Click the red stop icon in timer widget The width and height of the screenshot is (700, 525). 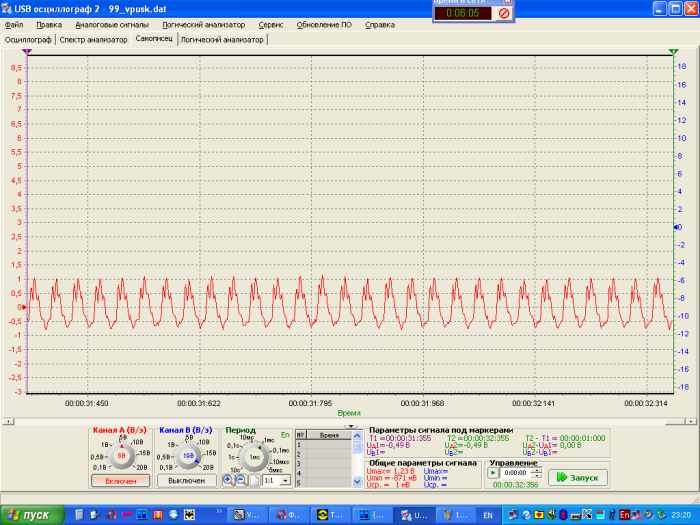tap(504, 13)
